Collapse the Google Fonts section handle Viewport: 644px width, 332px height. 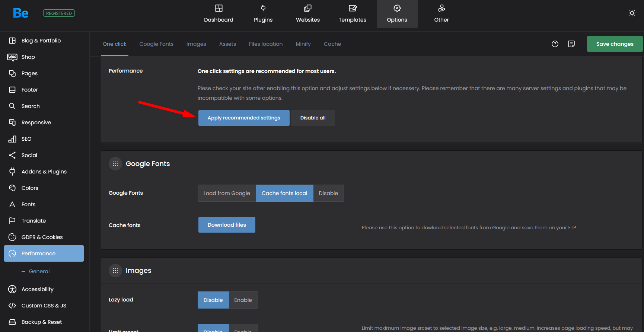[x=115, y=164]
